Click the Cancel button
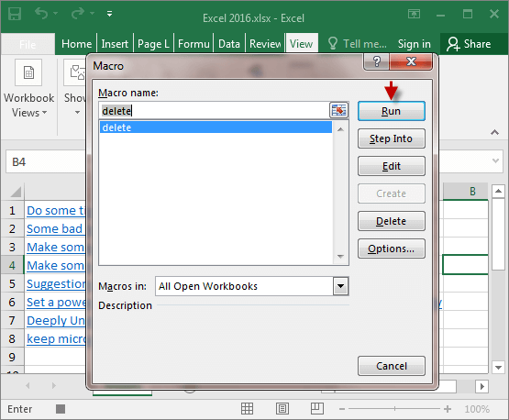509x420 pixels. (392, 366)
